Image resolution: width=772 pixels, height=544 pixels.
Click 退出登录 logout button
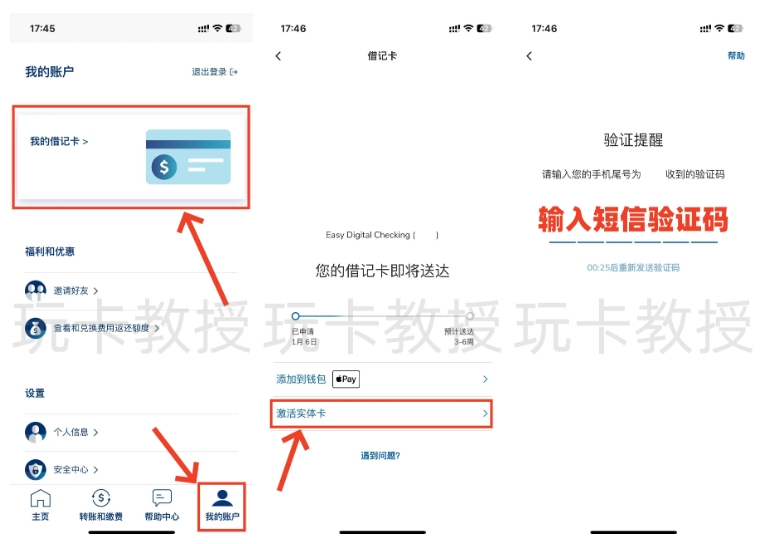click(215, 72)
